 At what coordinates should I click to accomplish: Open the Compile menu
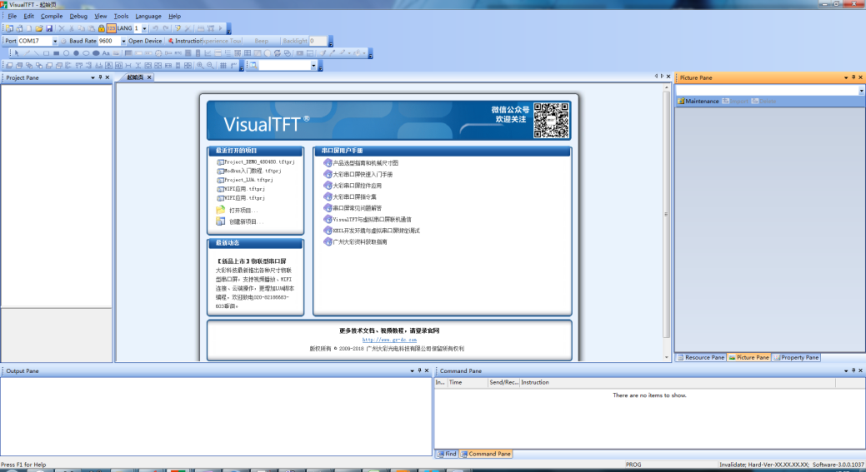(x=51, y=17)
